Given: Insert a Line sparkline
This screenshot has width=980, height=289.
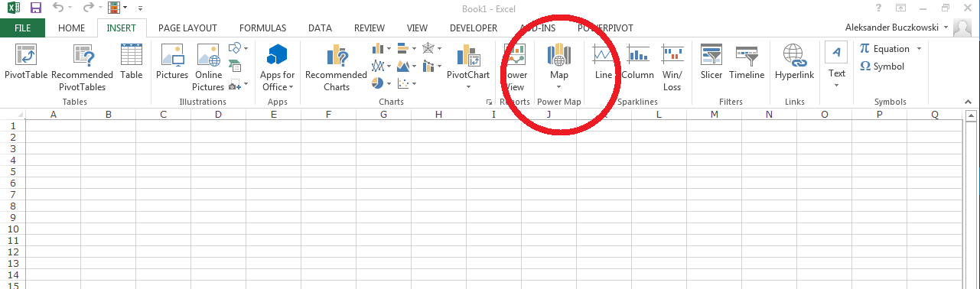Looking at the screenshot, I should (x=604, y=62).
